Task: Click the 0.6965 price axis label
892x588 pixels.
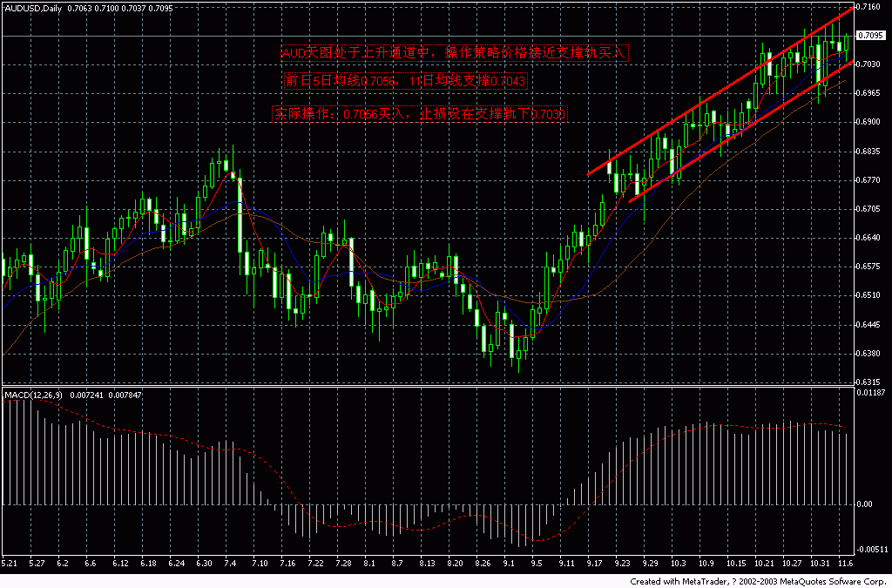Action: click(x=870, y=92)
